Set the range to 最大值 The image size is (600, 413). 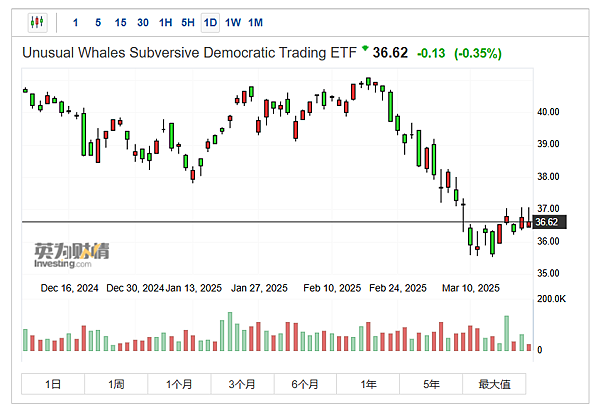coord(494,384)
